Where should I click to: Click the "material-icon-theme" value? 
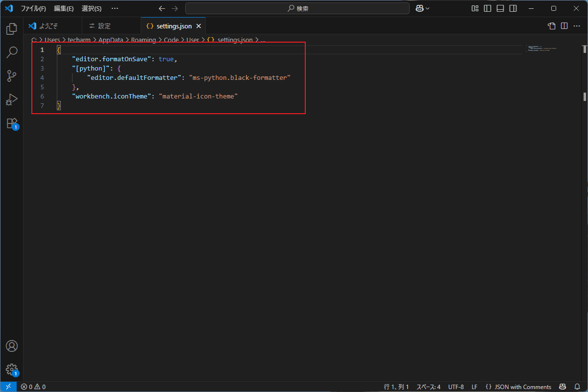198,96
